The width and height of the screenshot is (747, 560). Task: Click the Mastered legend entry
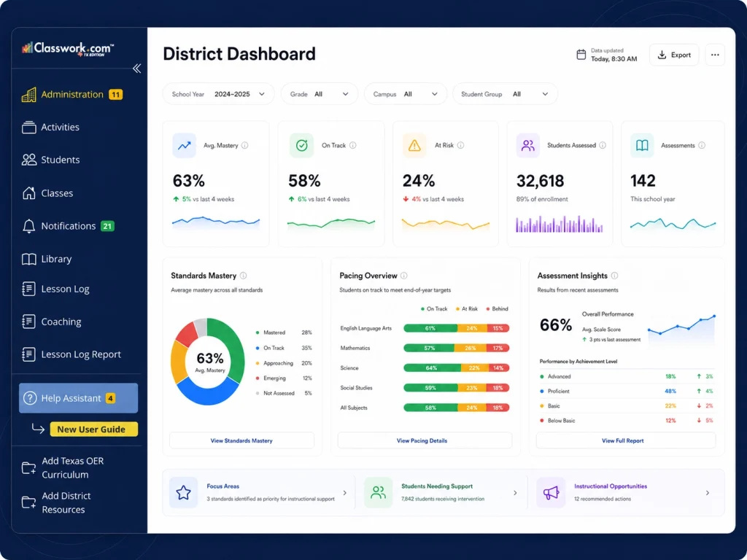(284, 332)
